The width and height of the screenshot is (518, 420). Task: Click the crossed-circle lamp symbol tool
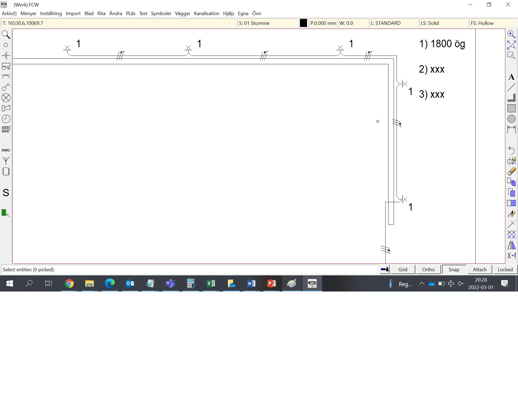[x=6, y=98]
